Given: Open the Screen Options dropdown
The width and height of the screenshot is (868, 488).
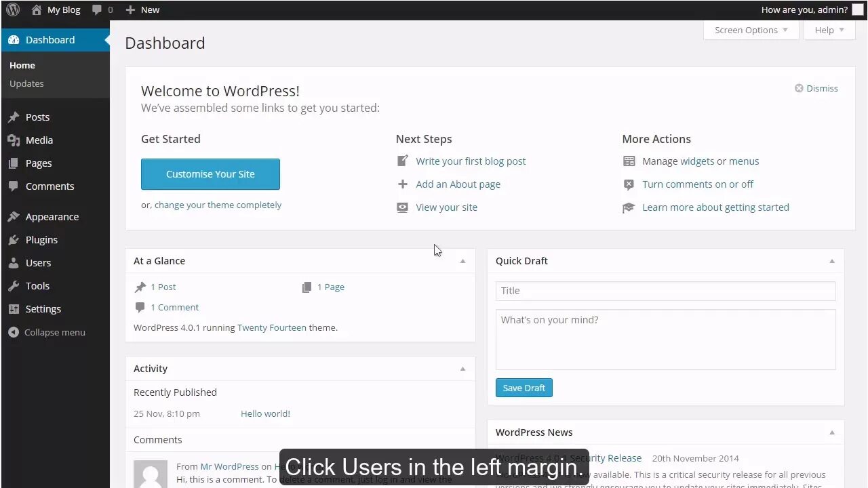Looking at the screenshot, I should (x=751, y=30).
